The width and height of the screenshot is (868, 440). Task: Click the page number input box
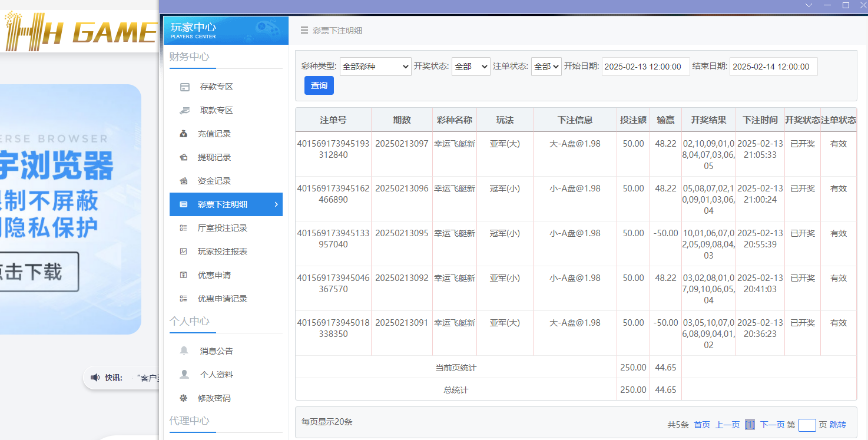tap(807, 425)
